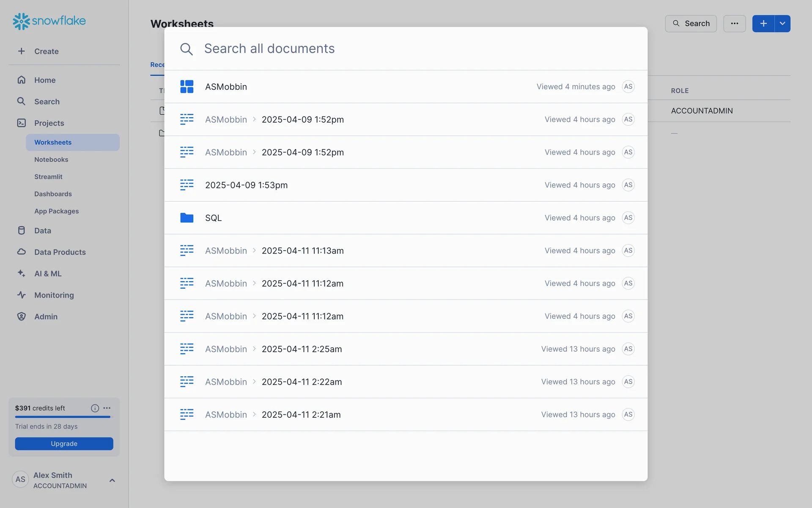Open the Data section icon

[22, 231]
